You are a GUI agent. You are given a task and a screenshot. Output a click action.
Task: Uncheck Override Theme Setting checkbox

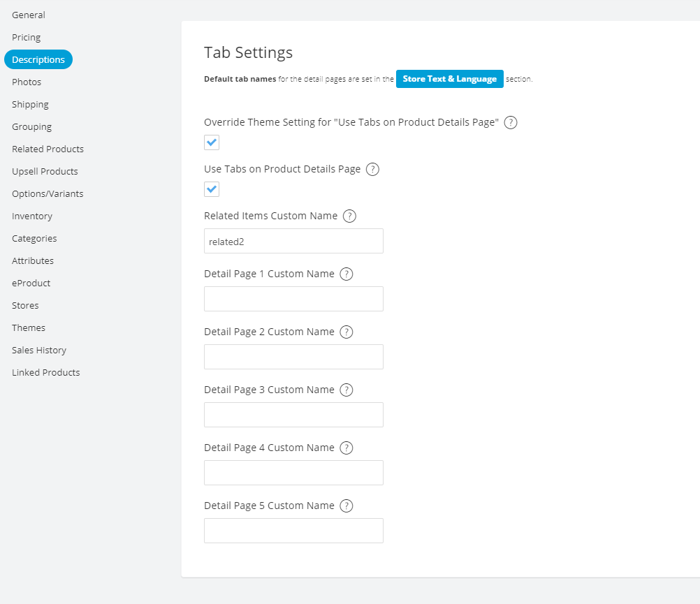click(x=212, y=142)
